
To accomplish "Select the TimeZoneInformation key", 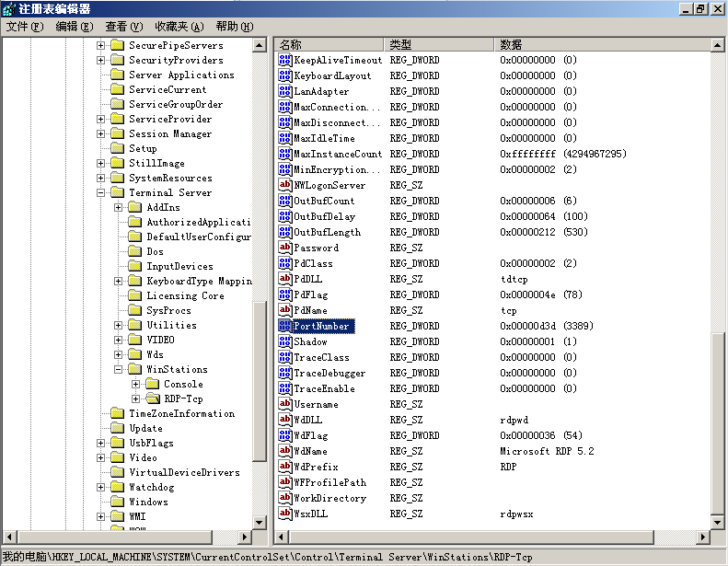I will pyautogui.click(x=181, y=413).
